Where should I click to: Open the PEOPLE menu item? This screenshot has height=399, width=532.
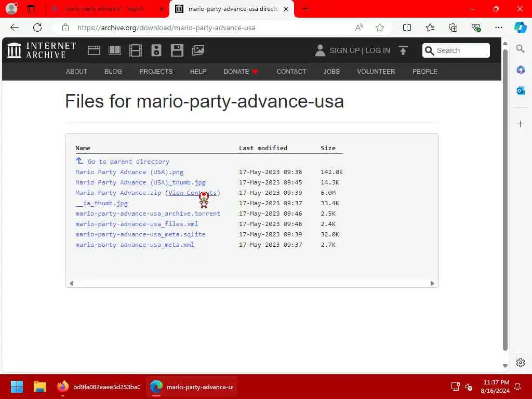[425, 72]
